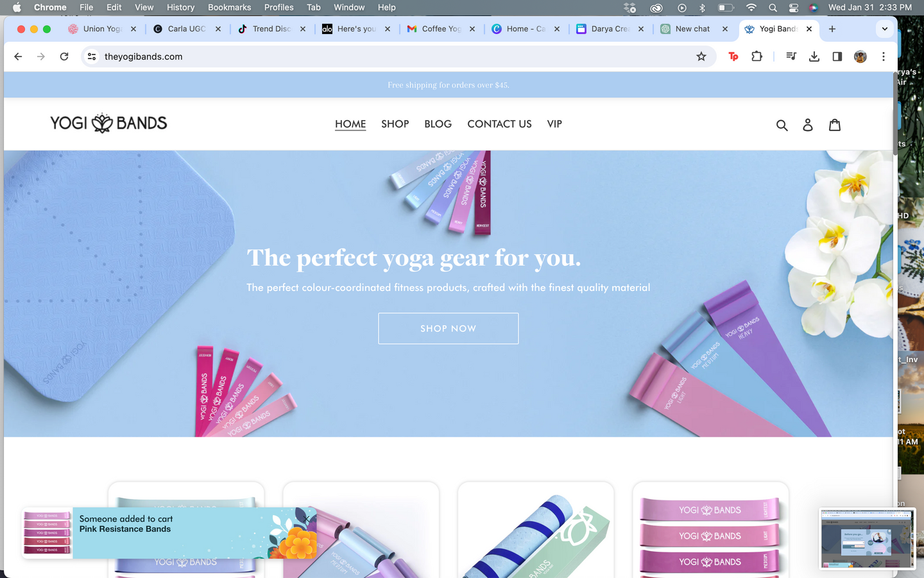Click the SHOP NOW button
This screenshot has width=924, height=578.
point(448,328)
